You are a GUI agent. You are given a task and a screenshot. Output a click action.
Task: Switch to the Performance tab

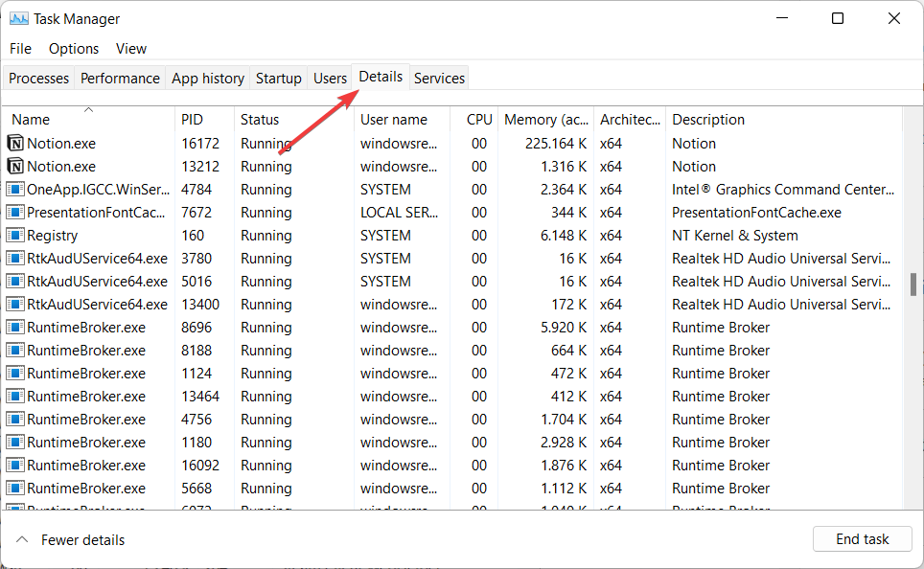120,78
